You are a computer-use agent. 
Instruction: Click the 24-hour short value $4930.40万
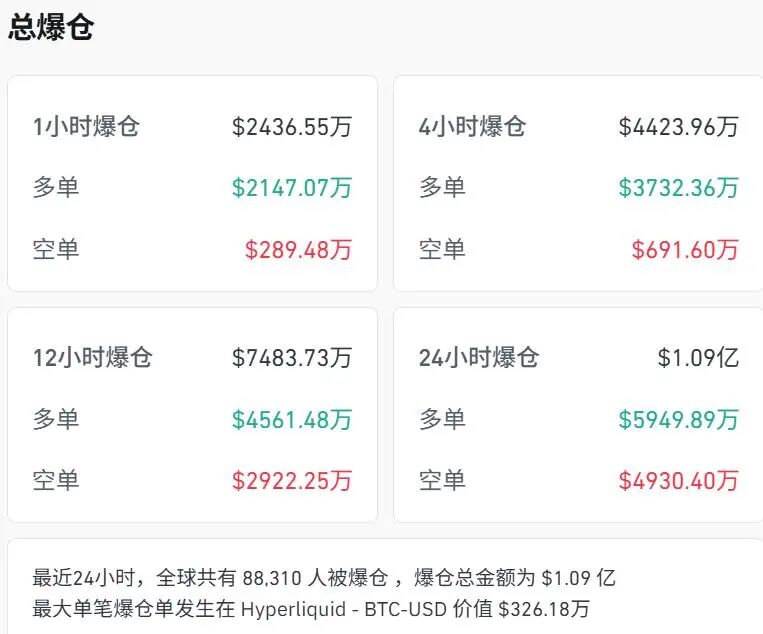(x=678, y=481)
